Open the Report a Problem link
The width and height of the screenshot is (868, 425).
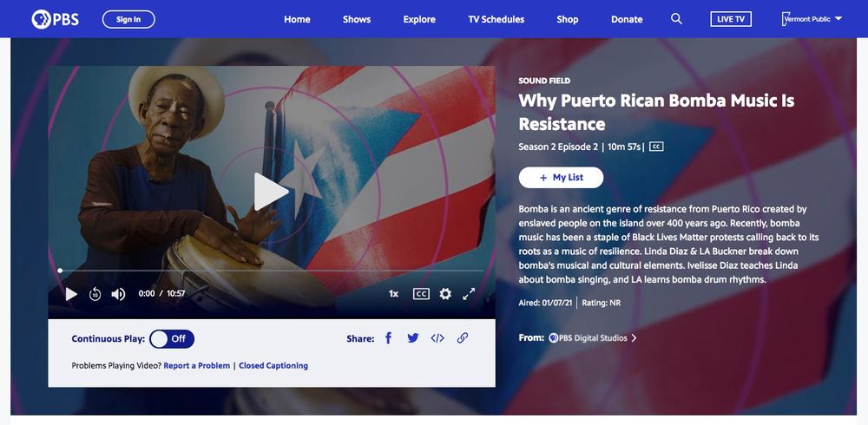[196, 366]
